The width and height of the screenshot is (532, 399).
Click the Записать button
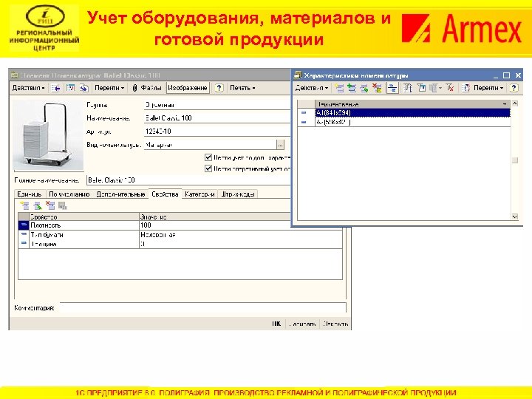point(302,324)
